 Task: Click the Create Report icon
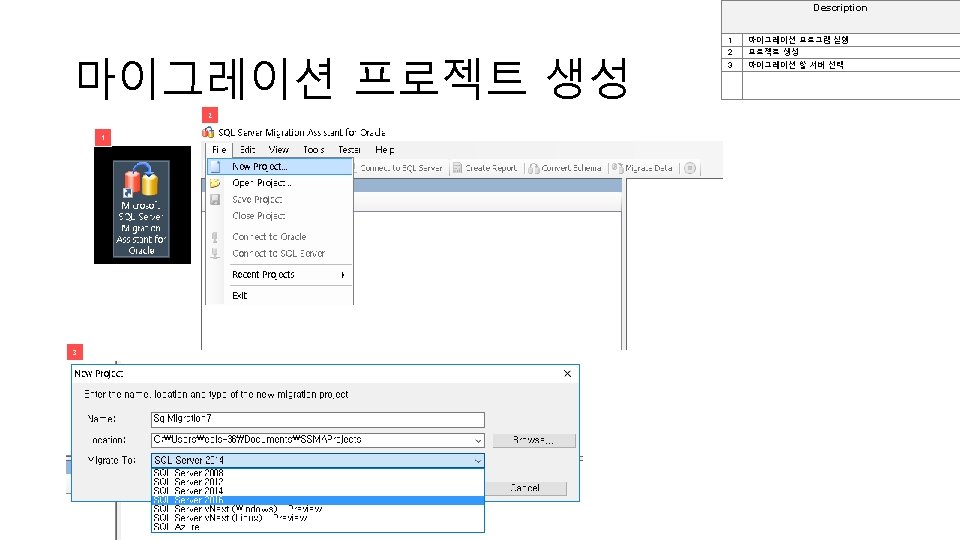pyautogui.click(x=457, y=168)
